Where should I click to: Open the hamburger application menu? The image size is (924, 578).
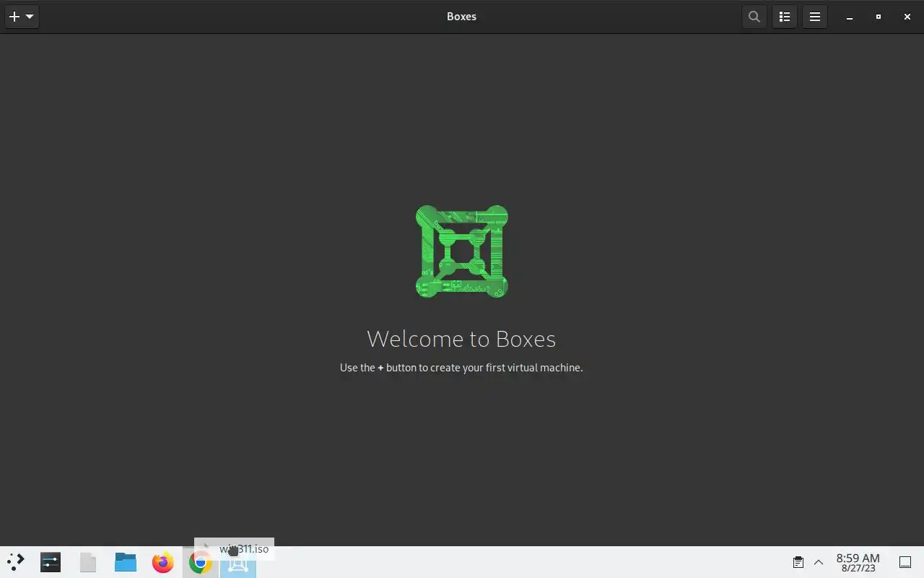[x=815, y=17]
